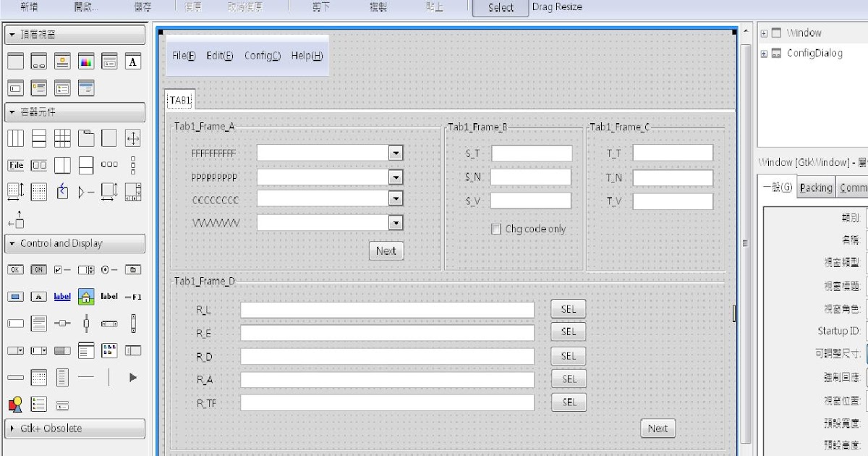
Task: Choose the Icon View widget icon
Action: (109, 350)
